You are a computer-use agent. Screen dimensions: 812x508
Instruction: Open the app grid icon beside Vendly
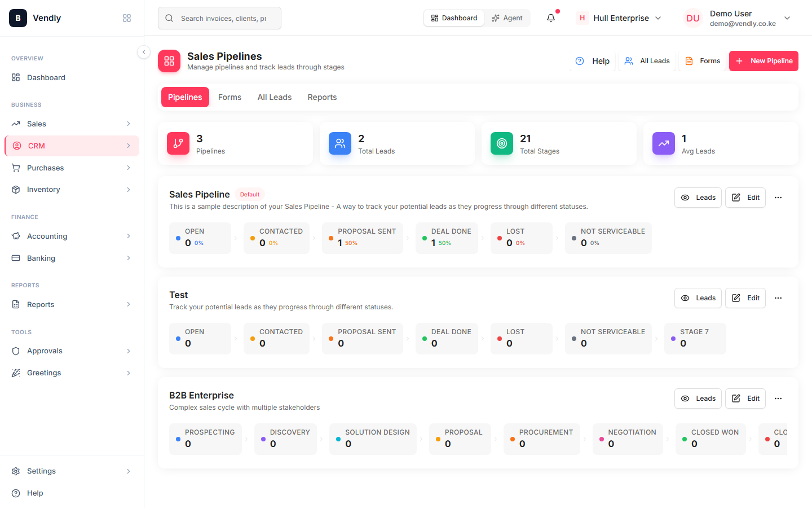pos(127,18)
